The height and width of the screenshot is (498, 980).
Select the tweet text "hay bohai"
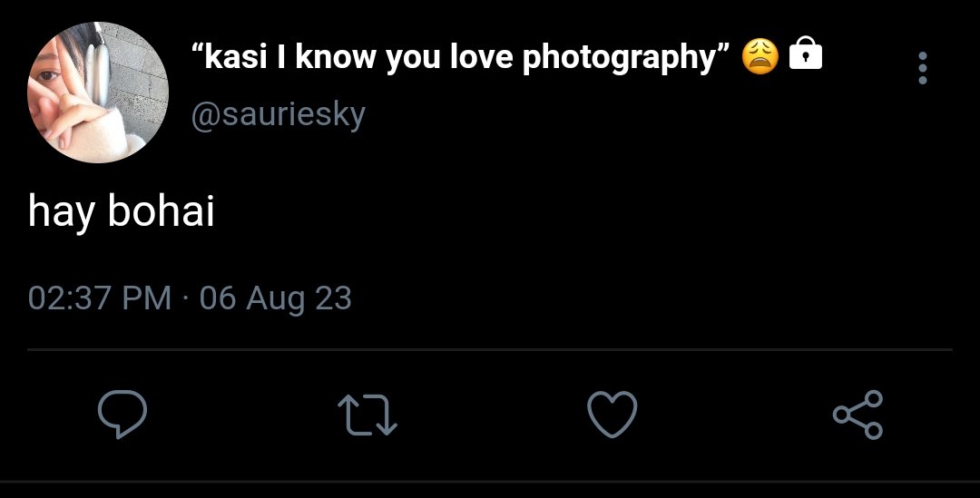[x=122, y=211]
